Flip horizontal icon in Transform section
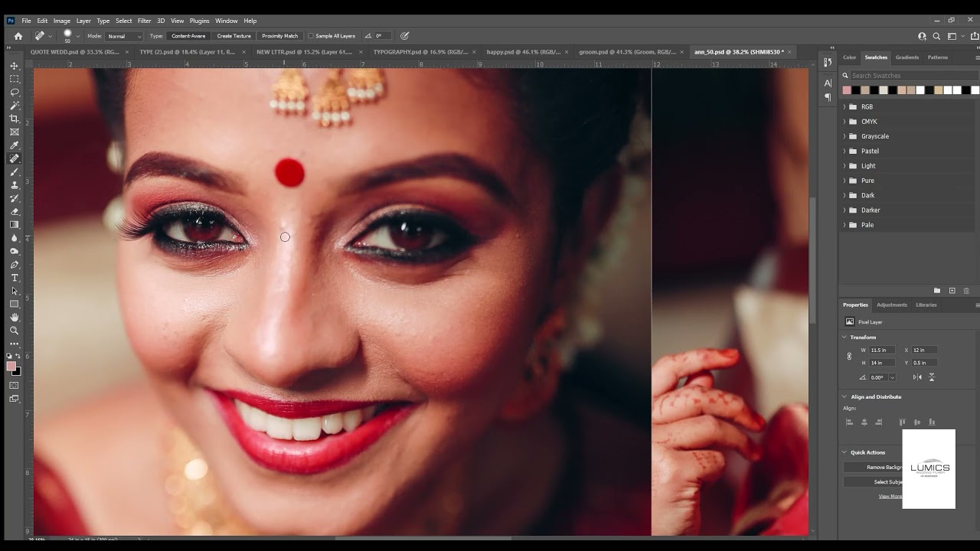The height and width of the screenshot is (551, 980). point(917,377)
